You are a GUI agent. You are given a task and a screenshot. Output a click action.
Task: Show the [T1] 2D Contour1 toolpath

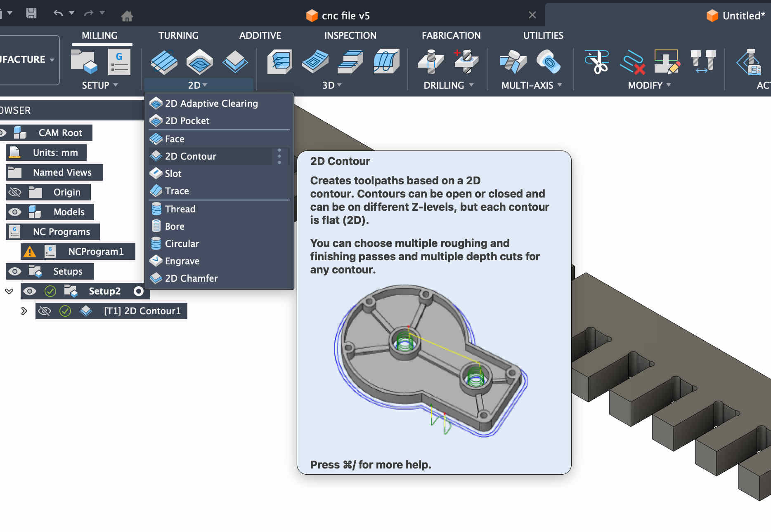(x=44, y=311)
